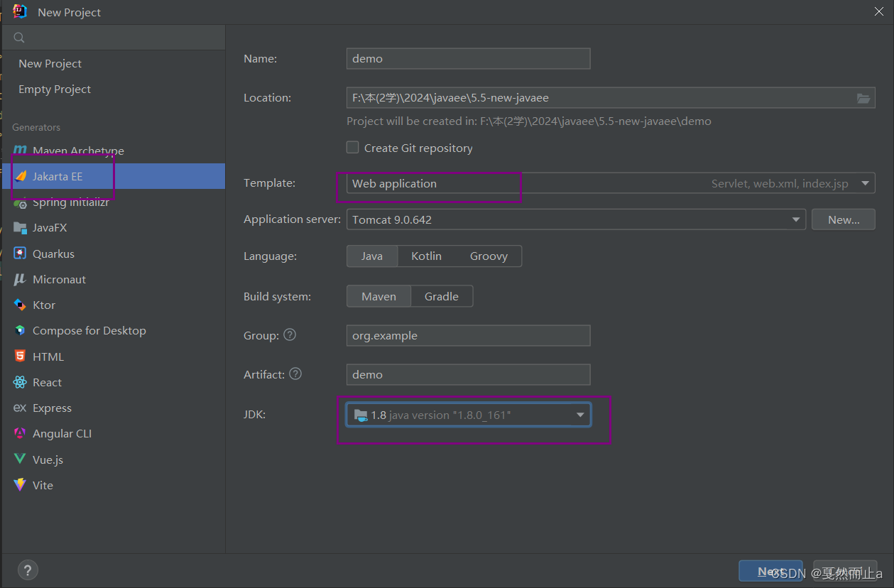Screen dimensions: 894x588
Task: Proceed with the Next button
Action: (x=770, y=571)
